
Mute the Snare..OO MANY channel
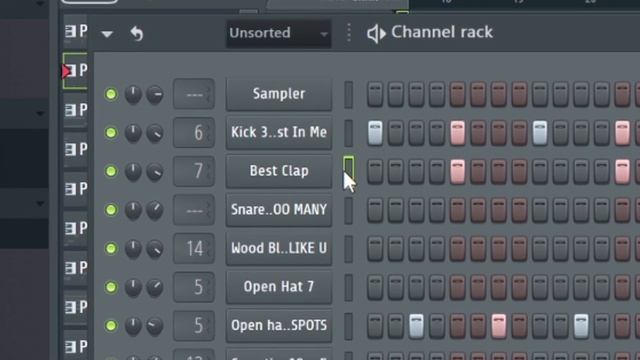click(111, 210)
